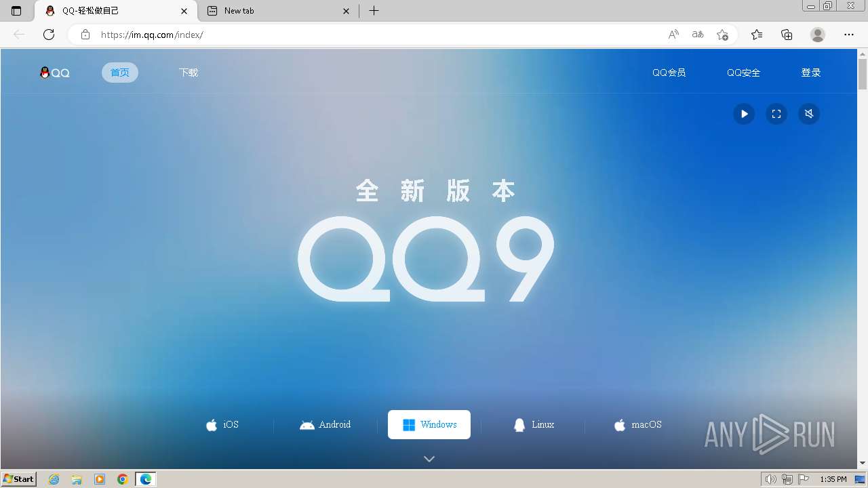The image size is (868, 488).
Task: Enter fullscreen video mode
Action: tap(776, 114)
